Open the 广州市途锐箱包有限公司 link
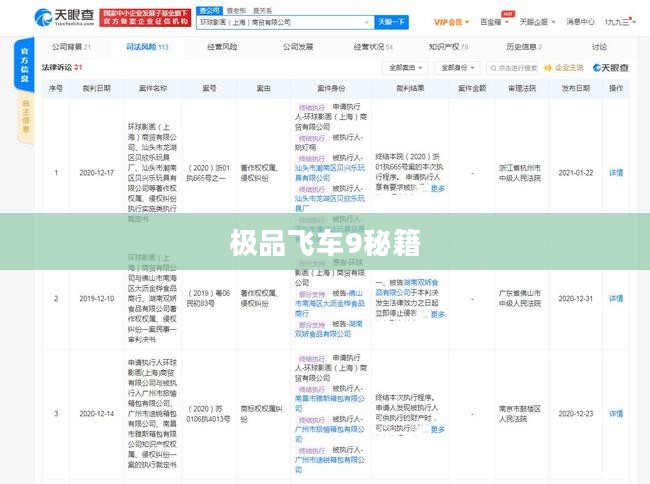The height and width of the screenshot is (484, 650). coord(330,465)
